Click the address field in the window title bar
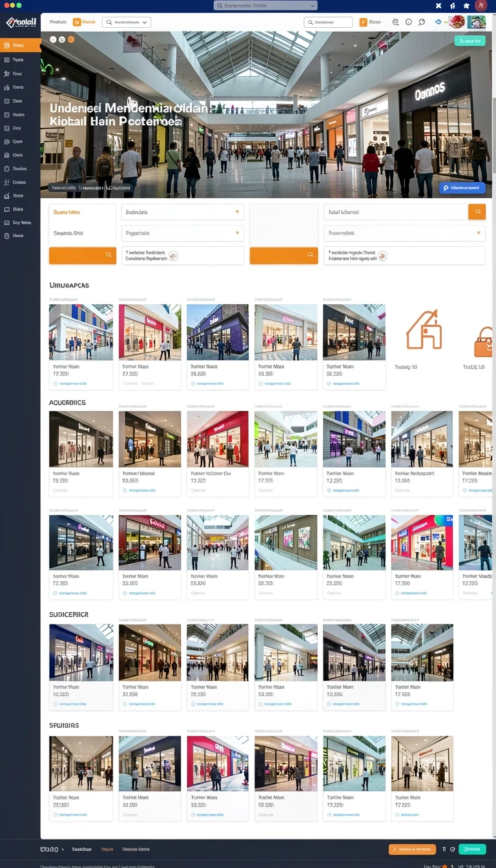 265,5
